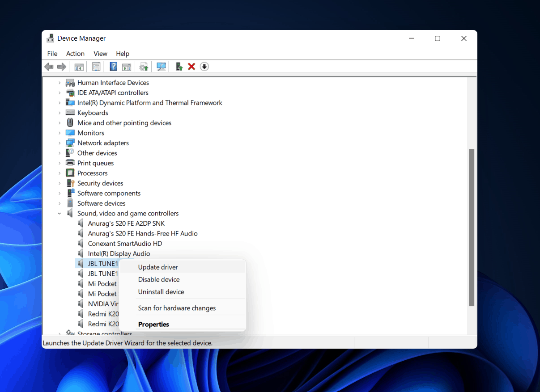
Task: Click Properties in the context menu
Action: tap(153, 325)
